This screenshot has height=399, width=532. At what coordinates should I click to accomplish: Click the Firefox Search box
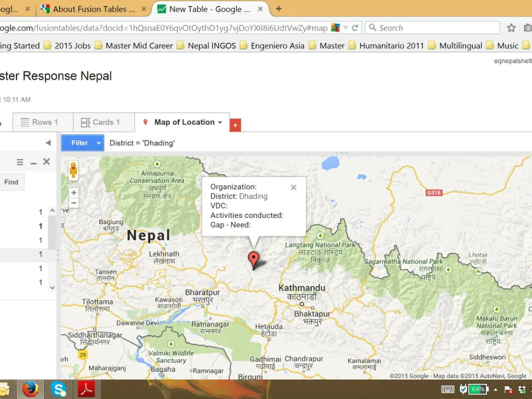click(432, 28)
